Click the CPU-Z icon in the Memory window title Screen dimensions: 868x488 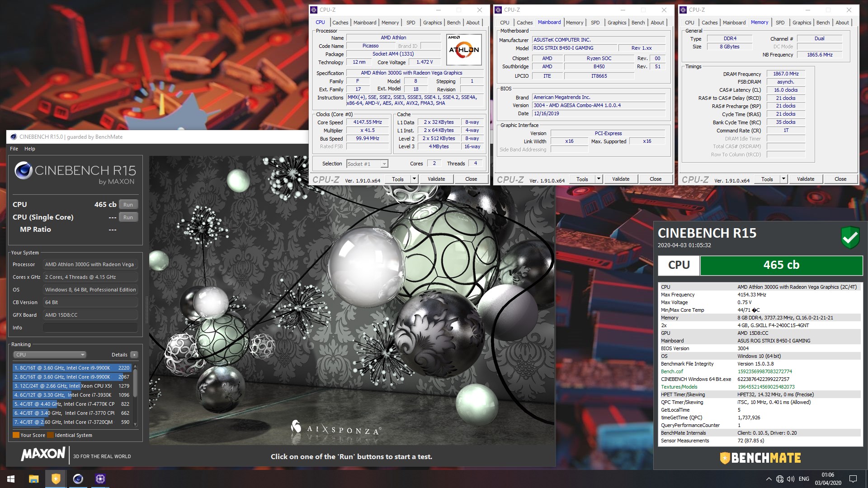pyautogui.click(x=684, y=9)
